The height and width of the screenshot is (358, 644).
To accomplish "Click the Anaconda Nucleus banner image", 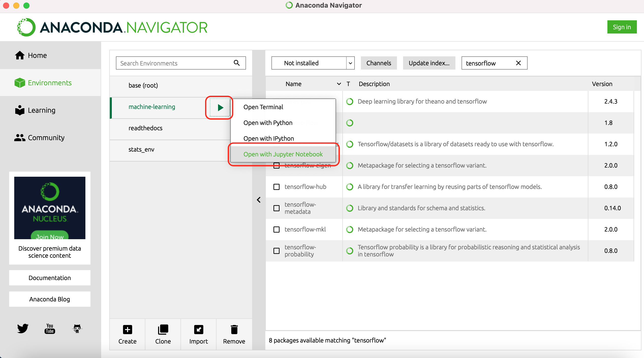I will (x=50, y=208).
